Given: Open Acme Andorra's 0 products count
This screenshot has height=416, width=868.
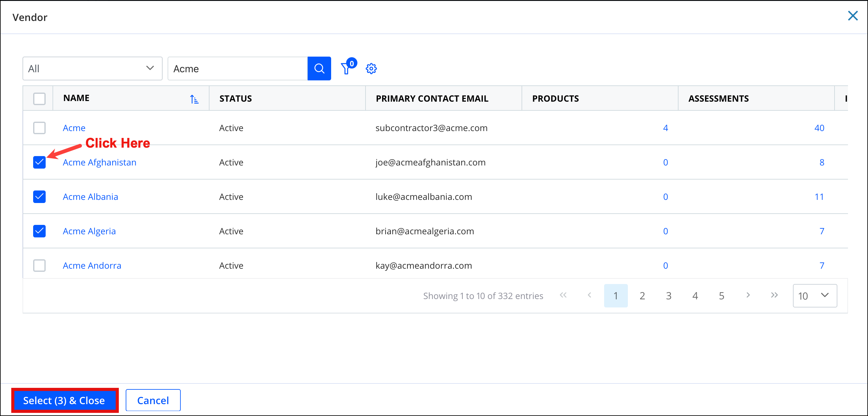Looking at the screenshot, I should point(665,265).
